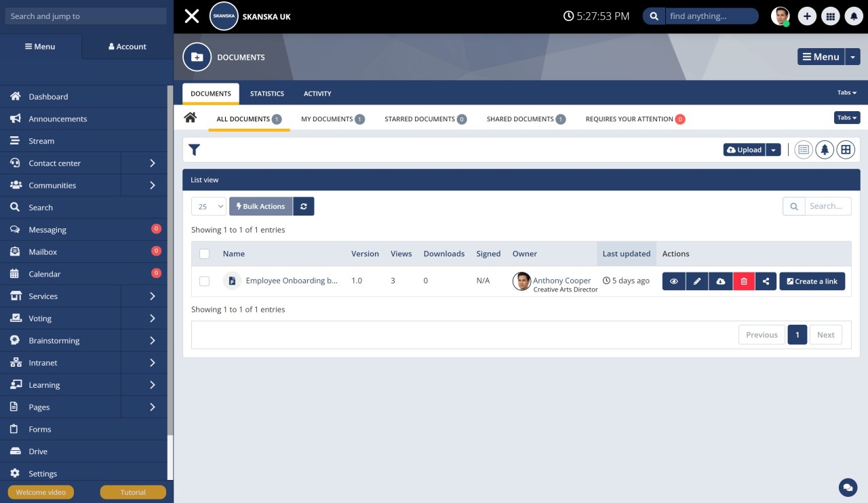Select the Employee Onboarding row checkbox

[205, 281]
